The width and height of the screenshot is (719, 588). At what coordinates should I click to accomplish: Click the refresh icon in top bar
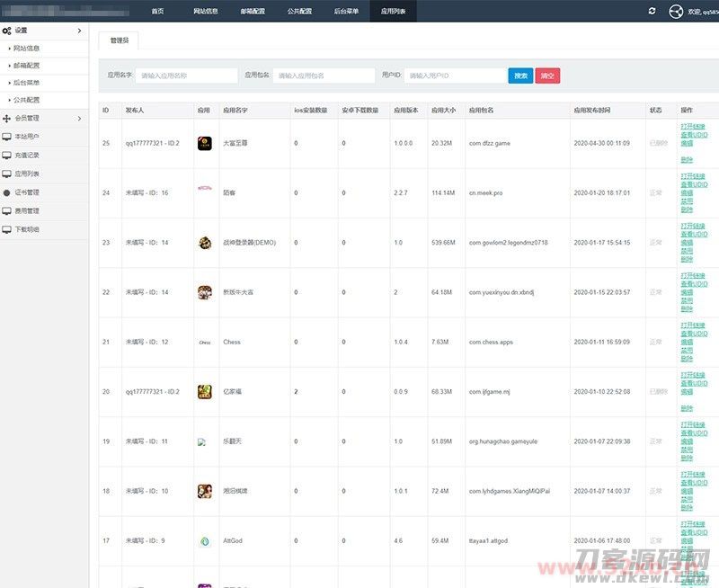coord(652,11)
